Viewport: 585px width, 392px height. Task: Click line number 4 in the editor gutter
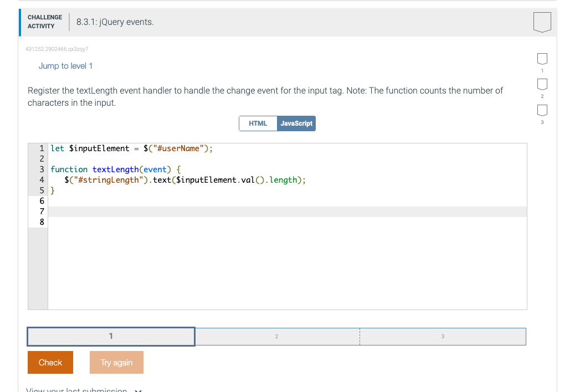tap(41, 179)
